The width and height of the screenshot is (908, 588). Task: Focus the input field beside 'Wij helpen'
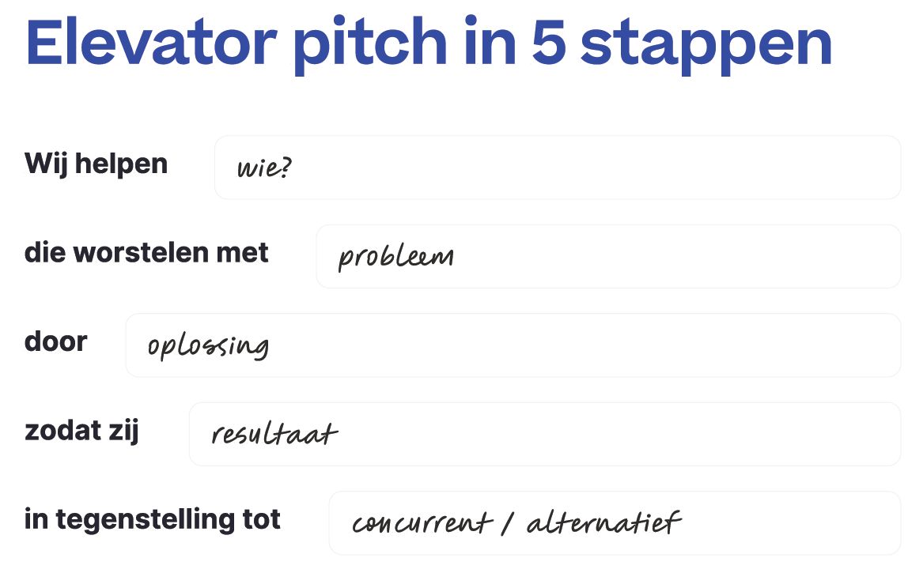tap(557, 168)
